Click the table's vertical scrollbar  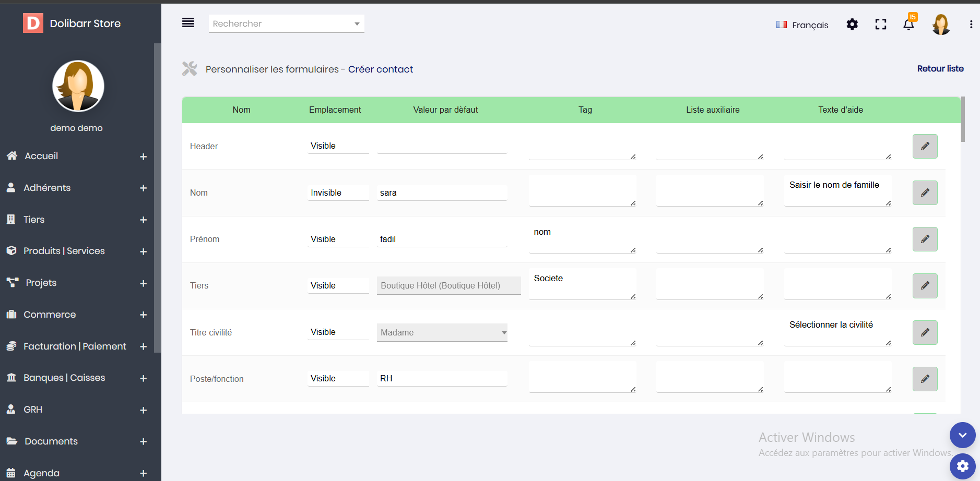pyautogui.click(x=963, y=120)
